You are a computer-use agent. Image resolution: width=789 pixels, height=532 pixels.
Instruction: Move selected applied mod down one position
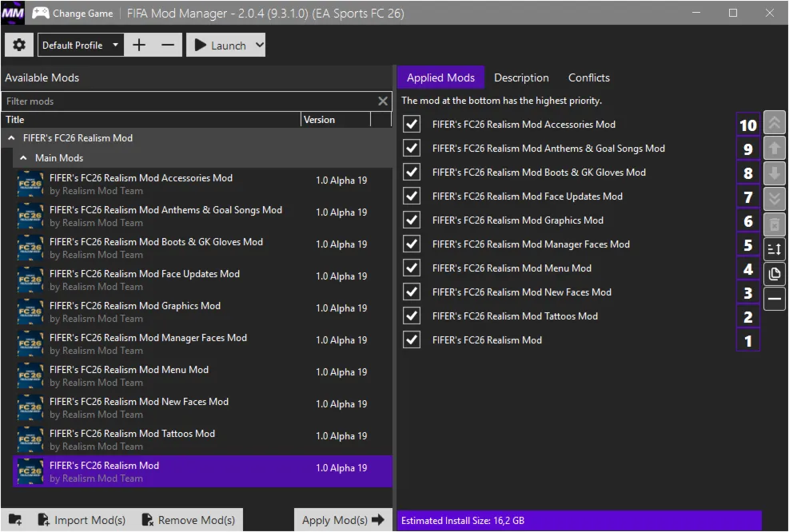tap(775, 173)
